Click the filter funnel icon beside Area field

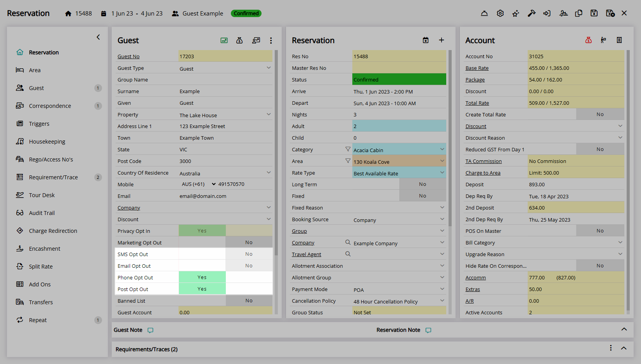[x=348, y=161]
